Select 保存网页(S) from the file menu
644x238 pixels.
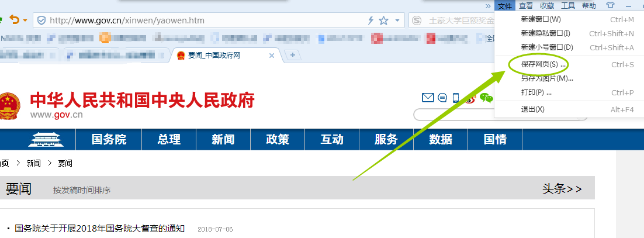(x=543, y=64)
